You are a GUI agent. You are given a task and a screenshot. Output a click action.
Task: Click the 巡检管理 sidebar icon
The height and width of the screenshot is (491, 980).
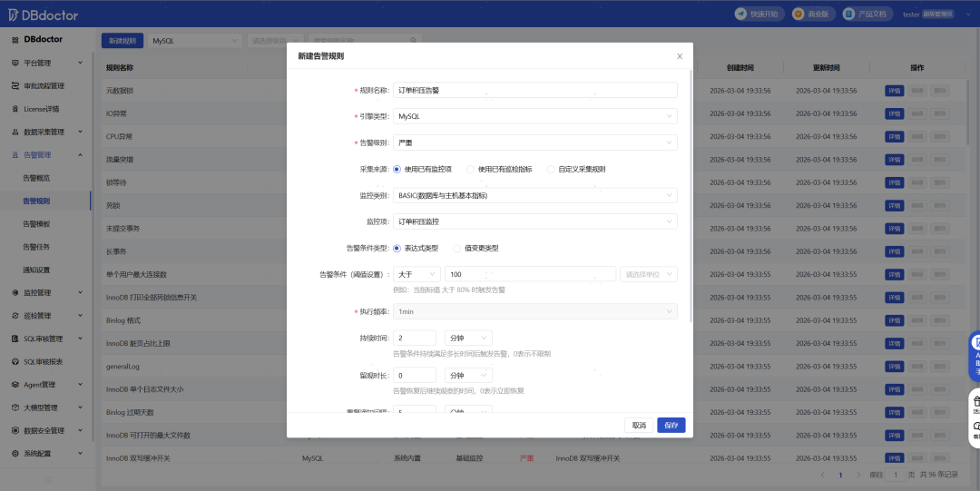point(15,316)
